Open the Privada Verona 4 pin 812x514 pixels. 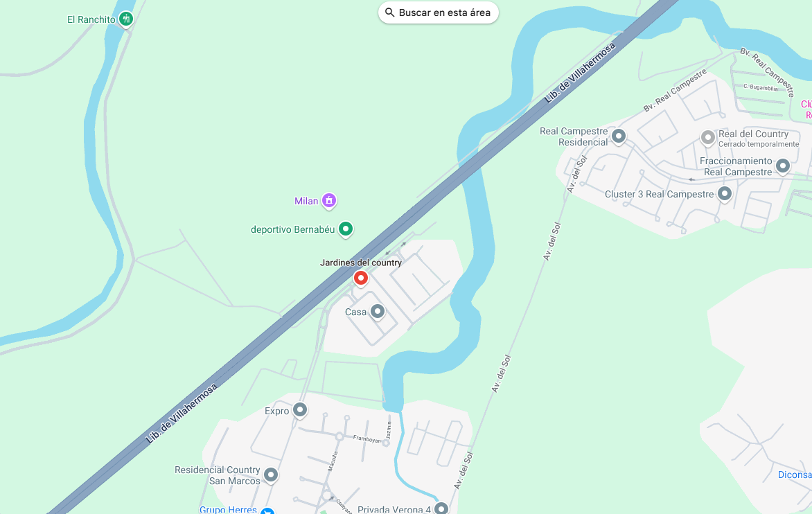(x=441, y=508)
